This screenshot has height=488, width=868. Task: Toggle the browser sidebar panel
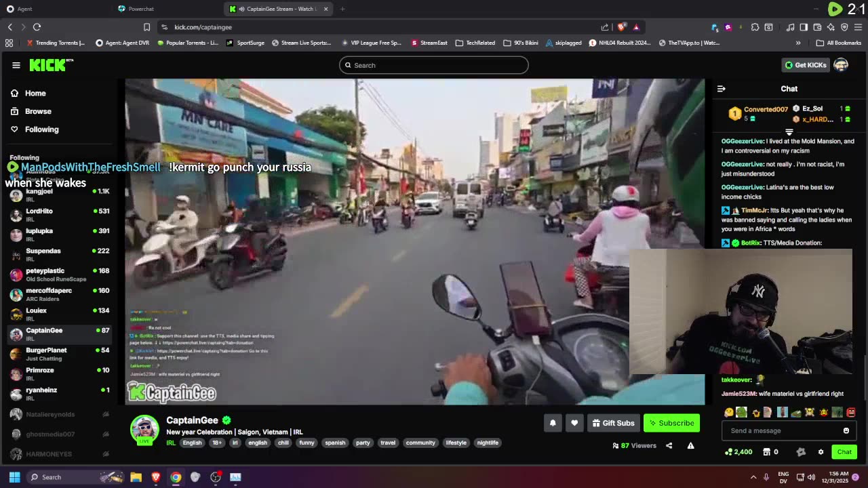pos(804,27)
